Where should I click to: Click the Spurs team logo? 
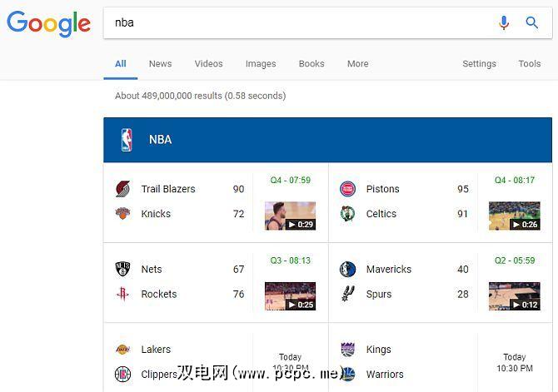347,294
